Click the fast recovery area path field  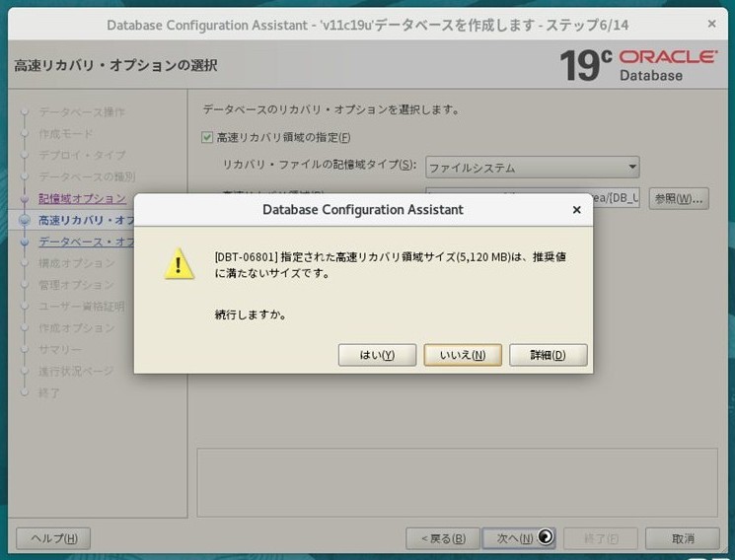[x=616, y=198]
